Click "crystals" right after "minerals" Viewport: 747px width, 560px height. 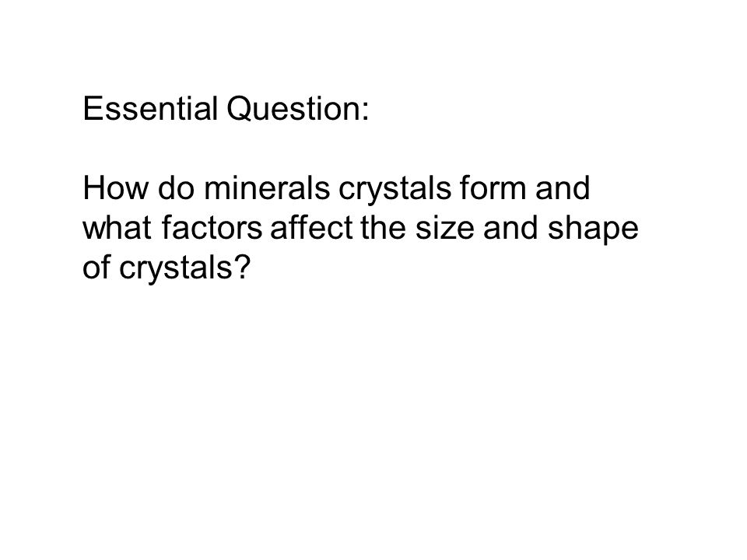(395, 191)
